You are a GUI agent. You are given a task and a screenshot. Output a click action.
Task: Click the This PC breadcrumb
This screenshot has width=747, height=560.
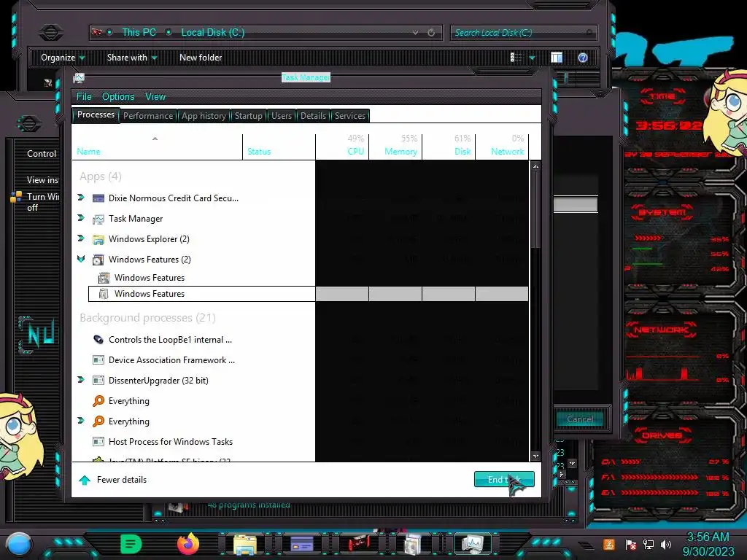tap(139, 32)
